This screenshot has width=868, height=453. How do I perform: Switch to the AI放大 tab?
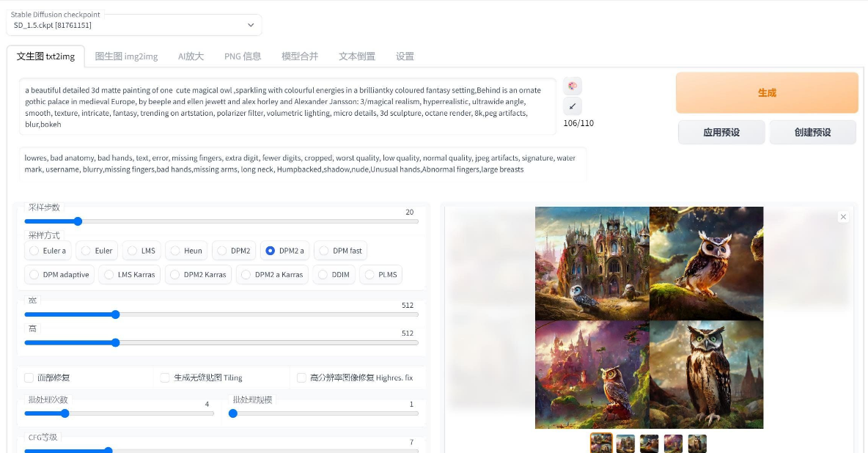[191, 56]
